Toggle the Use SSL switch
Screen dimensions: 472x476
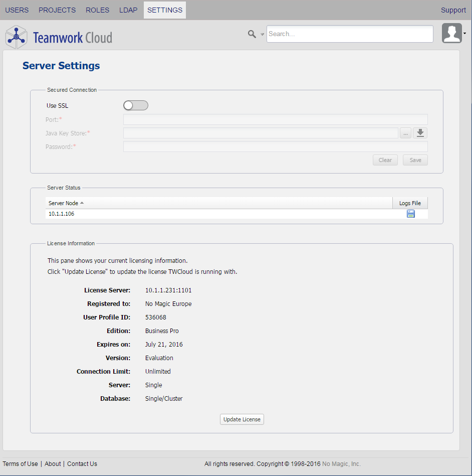136,105
